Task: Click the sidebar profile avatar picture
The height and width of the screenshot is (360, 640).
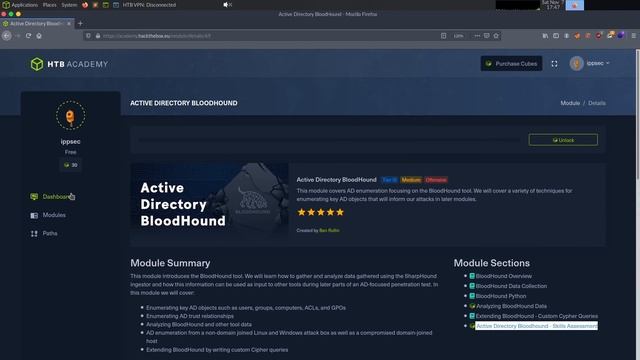Action: pos(70,116)
